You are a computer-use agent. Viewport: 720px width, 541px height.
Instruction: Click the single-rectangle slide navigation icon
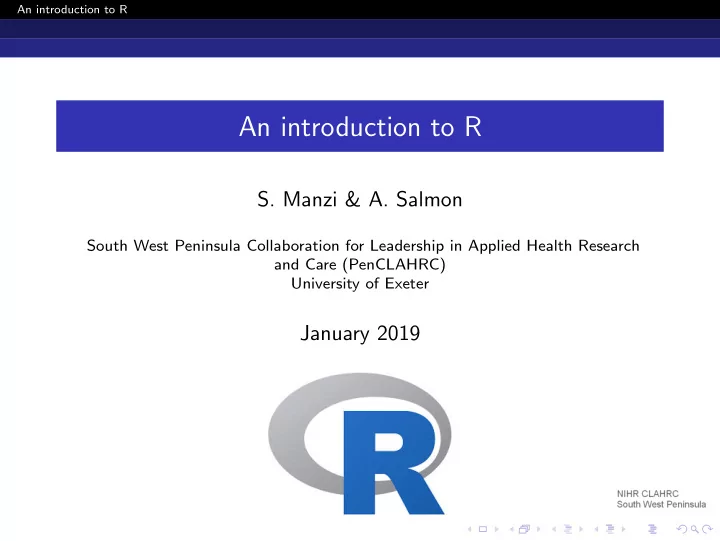pos(483,529)
